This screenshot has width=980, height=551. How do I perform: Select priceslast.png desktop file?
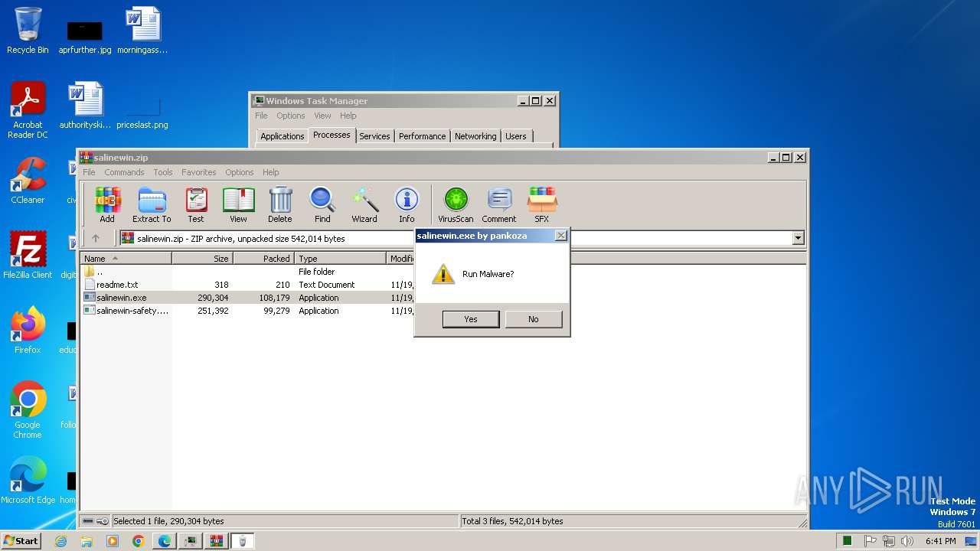[x=142, y=112]
